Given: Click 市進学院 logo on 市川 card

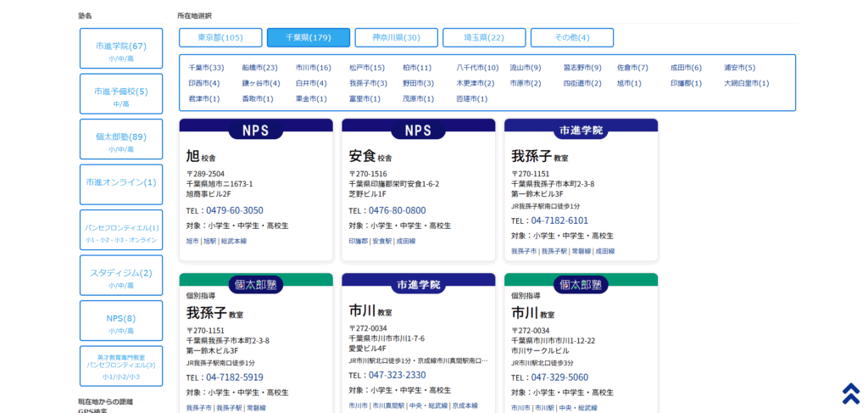Looking at the screenshot, I should [x=418, y=285].
